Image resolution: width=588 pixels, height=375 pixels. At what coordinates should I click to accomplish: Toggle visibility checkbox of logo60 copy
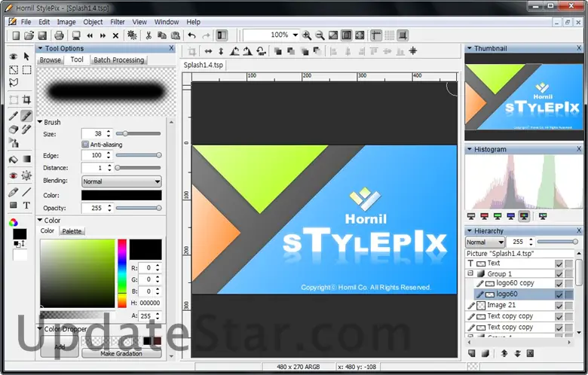coord(559,284)
